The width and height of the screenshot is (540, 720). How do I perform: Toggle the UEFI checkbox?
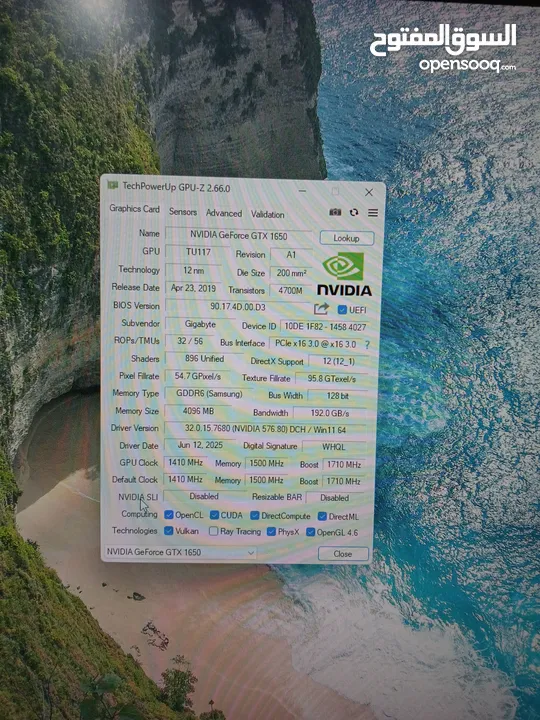[x=342, y=310]
